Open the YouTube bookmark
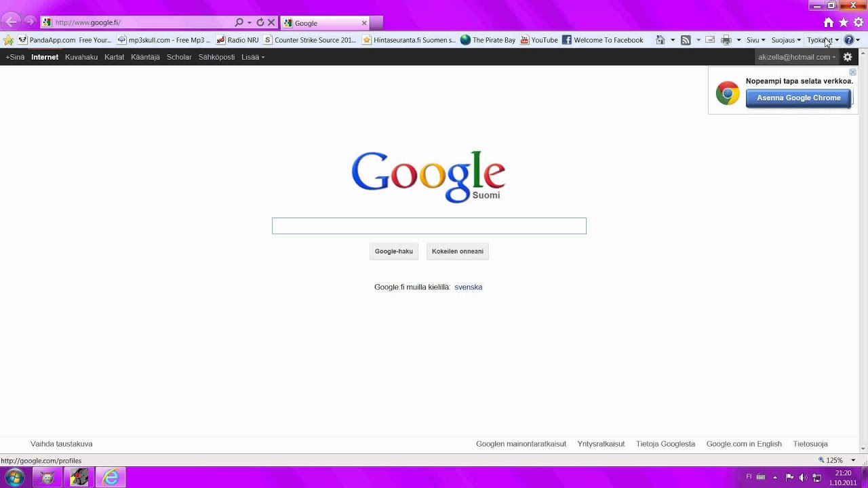Image resolution: width=868 pixels, height=488 pixels. pos(539,40)
